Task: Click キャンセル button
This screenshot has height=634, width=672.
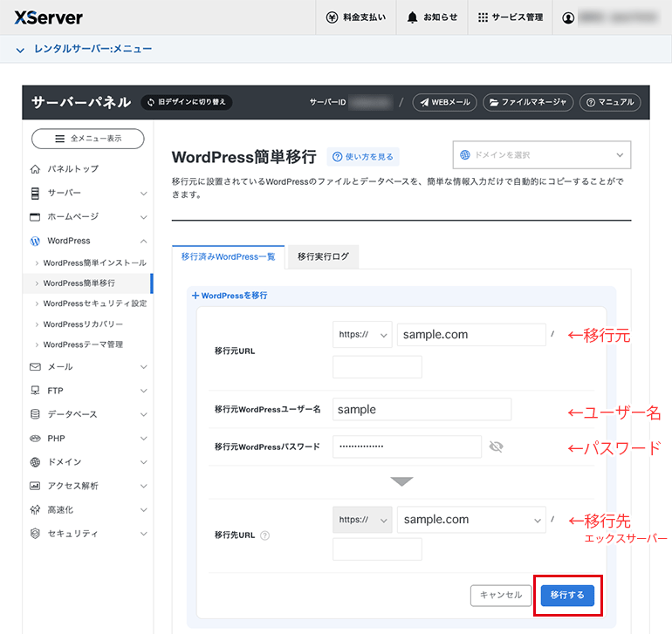Action: coord(501,596)
